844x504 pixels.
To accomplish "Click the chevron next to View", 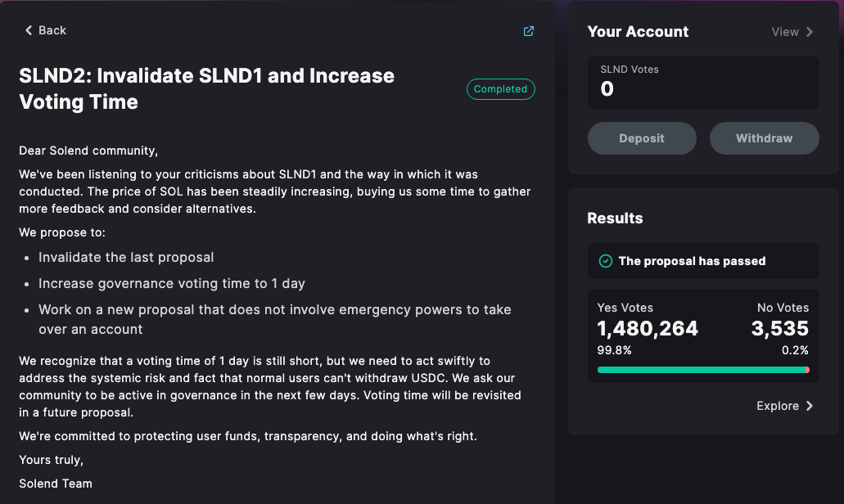I will (x=810, y=32).
